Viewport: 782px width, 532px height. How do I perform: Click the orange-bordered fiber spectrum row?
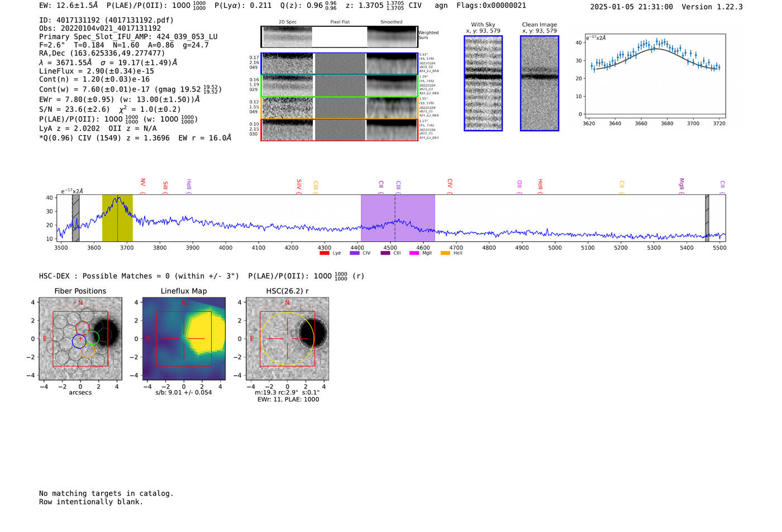pos(340,108)
